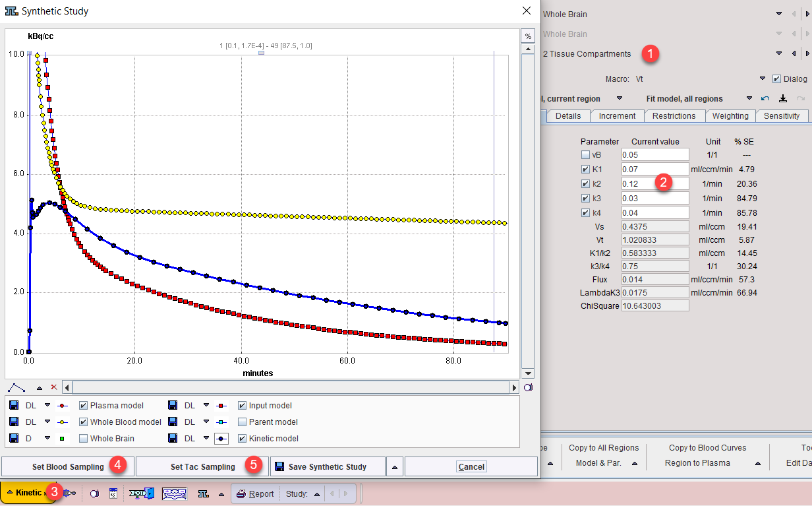Click the greyed redo arrow in fitting row
The image size is (812, 506).
(x=801, y=99)
